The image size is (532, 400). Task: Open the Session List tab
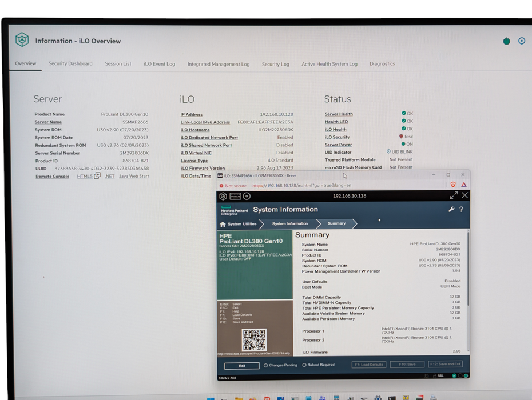[x=118, y=64]
